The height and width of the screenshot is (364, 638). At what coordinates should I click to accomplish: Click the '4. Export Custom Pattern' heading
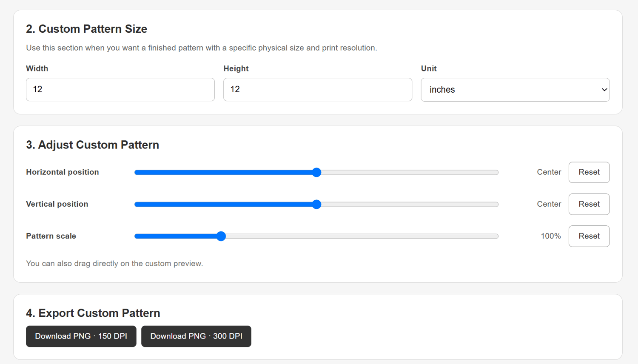point(93,313)
